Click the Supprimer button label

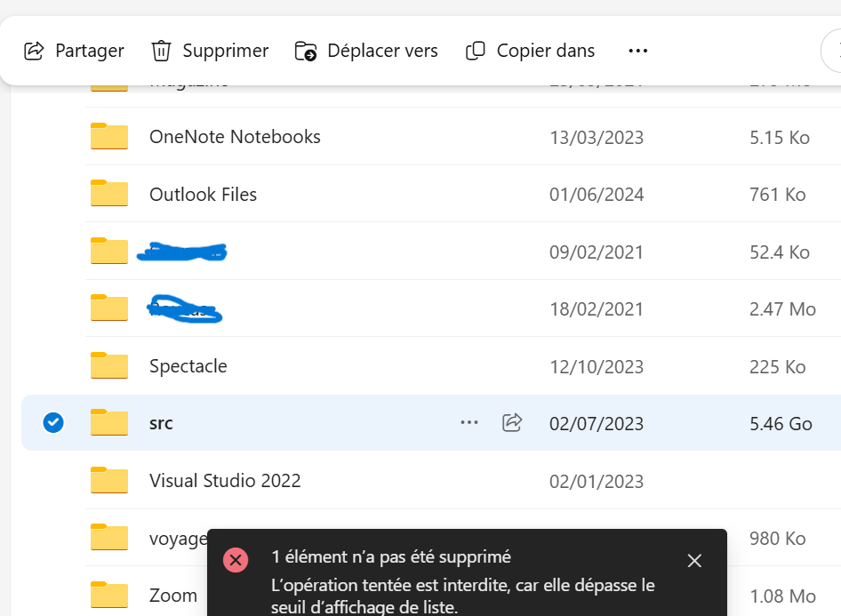[226, 51]
